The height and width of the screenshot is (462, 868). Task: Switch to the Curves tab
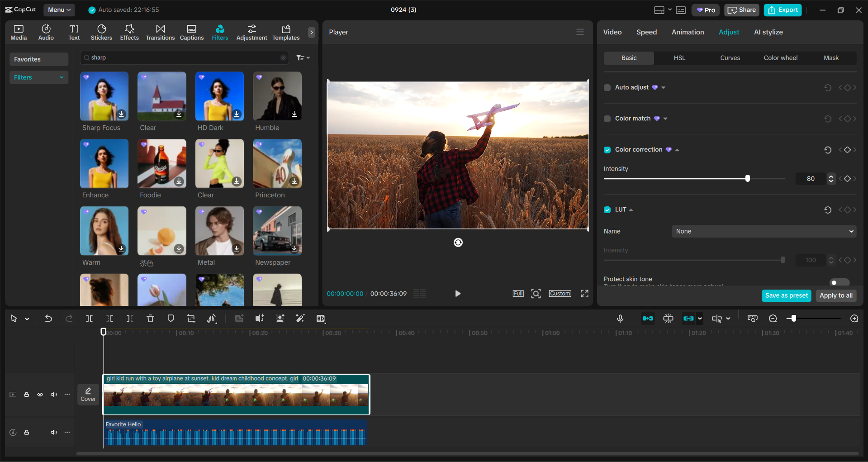coord(730,58)
